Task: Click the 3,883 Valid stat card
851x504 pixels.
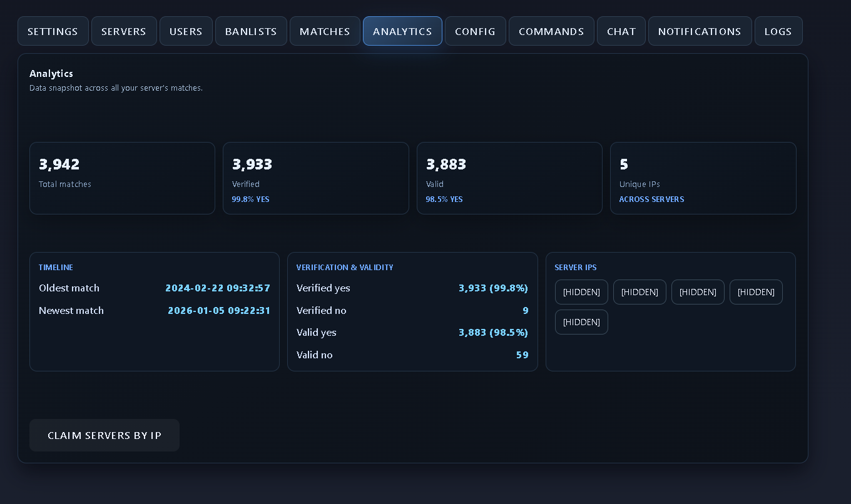Action: 509,178
